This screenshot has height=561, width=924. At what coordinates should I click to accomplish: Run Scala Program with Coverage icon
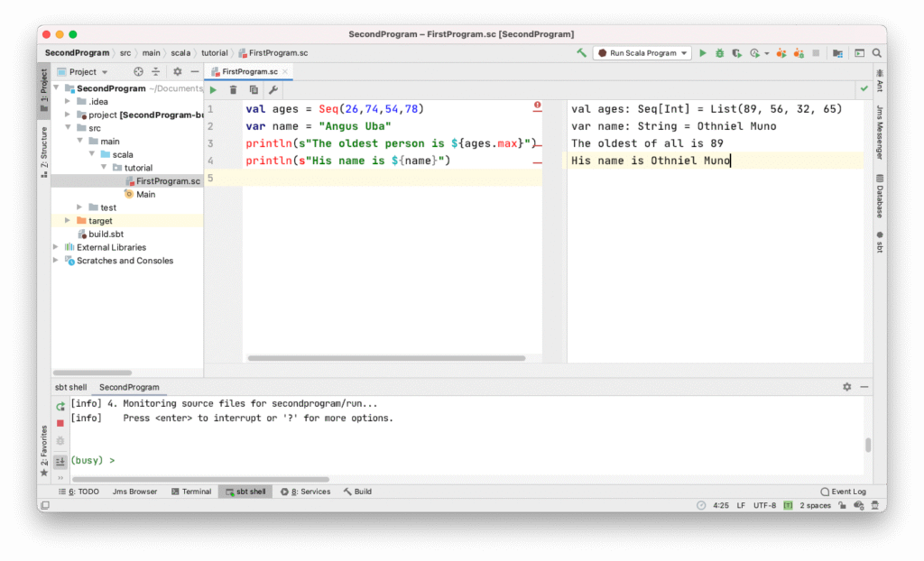click(x=736, y=52)
